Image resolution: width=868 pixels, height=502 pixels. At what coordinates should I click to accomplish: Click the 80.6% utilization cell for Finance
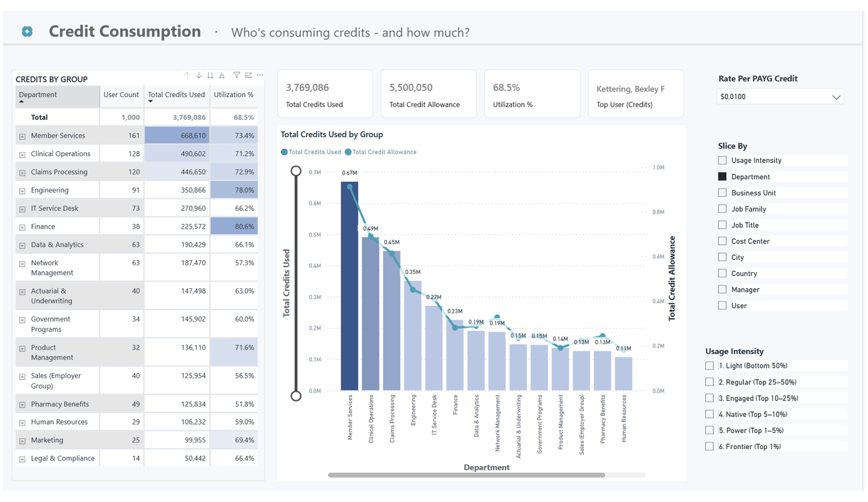pyautogui.click(x=234, y=227)
